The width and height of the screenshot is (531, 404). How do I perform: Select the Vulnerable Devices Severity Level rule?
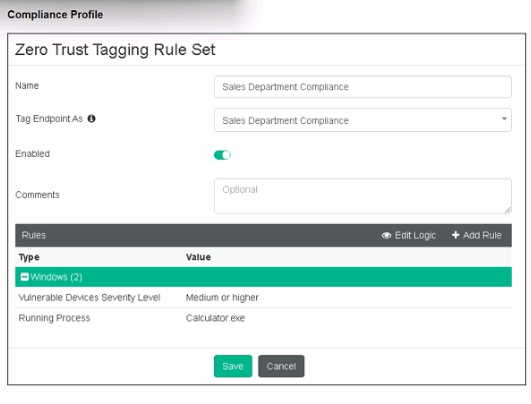tap(263, 298)
